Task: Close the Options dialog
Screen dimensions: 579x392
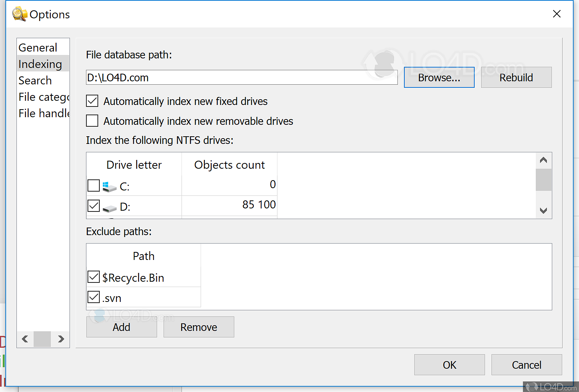Action: click(x=556, y=14)
